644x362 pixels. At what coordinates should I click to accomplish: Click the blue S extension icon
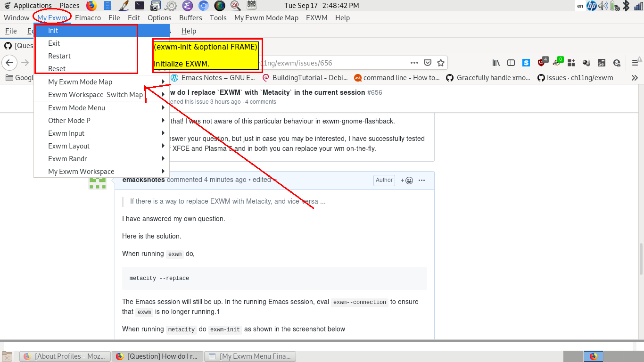pyautogui.click(x=526, y=62)
